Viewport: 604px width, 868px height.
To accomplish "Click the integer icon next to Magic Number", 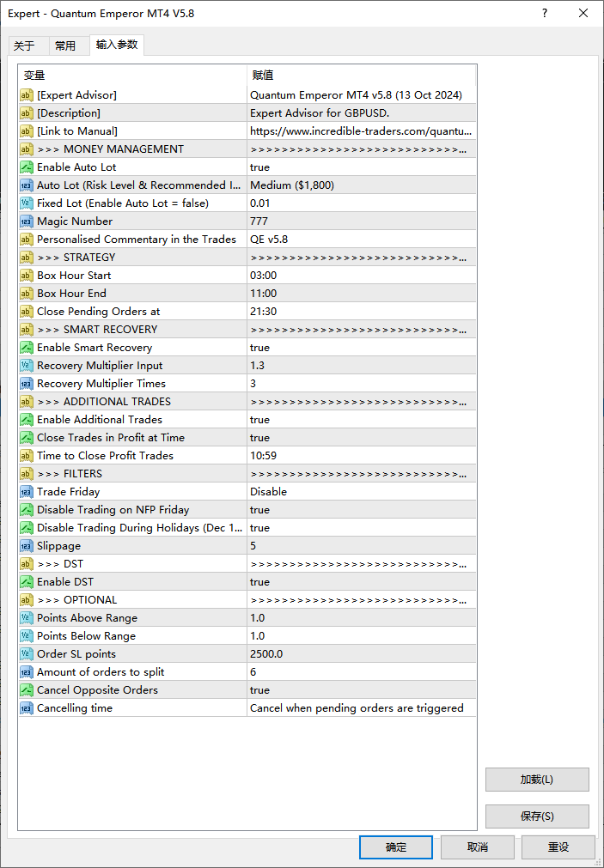I will click(x=27, y=222).
